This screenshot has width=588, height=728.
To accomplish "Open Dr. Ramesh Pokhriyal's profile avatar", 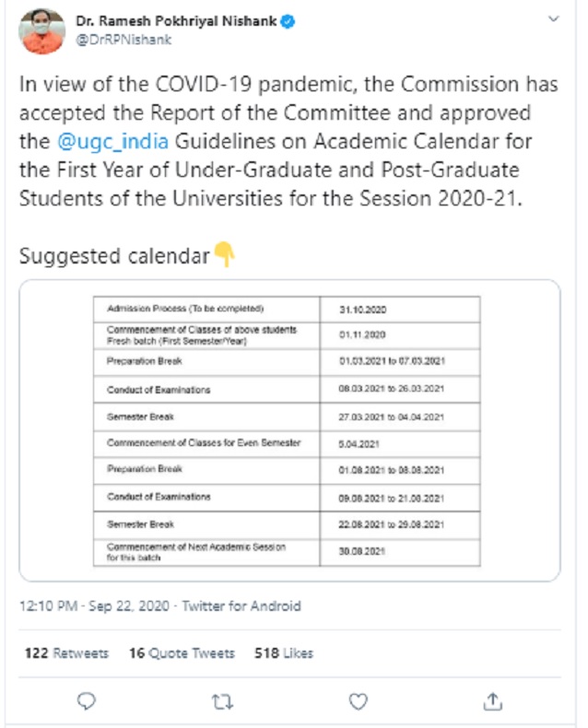I will coord(41,31).
